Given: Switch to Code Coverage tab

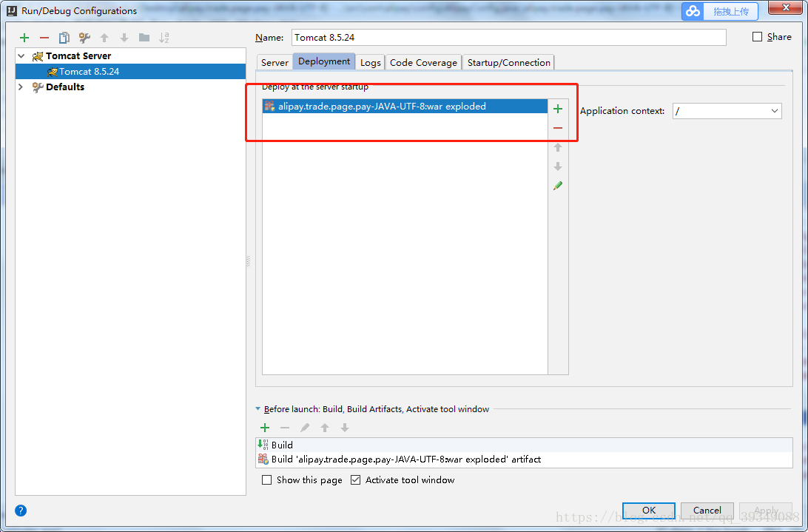Looking at the screenshot, I should point(423,62).
